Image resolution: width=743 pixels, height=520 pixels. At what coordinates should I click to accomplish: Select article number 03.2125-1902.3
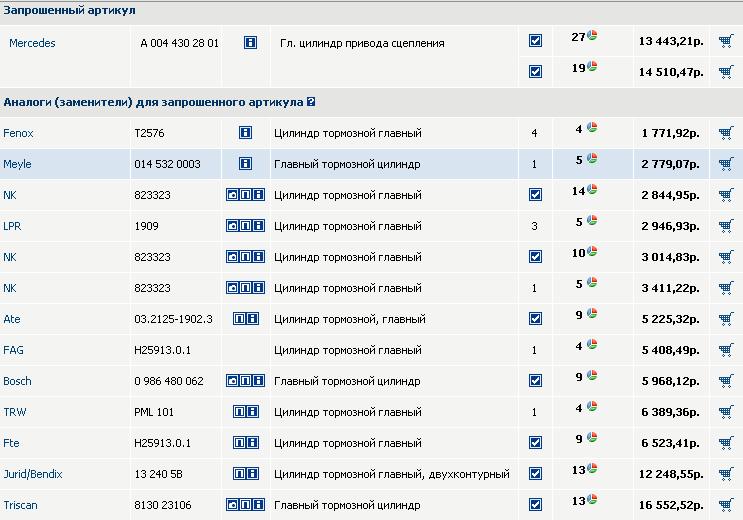pyautogui.click(x=173, y=319)
